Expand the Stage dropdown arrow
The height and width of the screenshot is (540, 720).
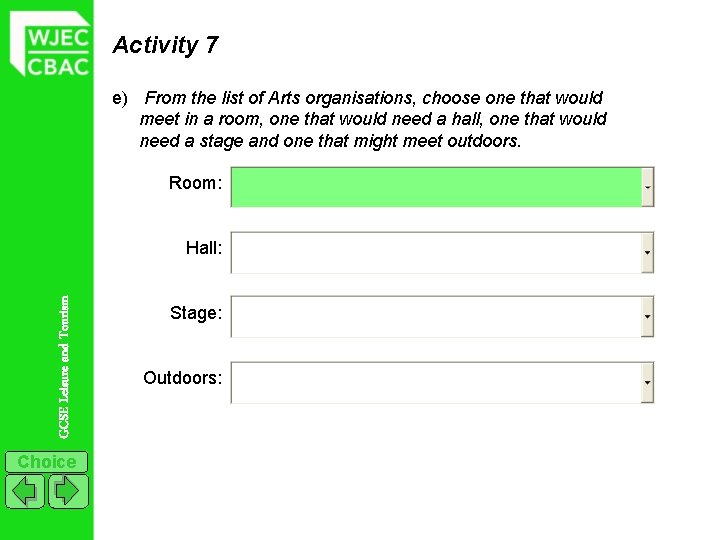click(647, 317)
